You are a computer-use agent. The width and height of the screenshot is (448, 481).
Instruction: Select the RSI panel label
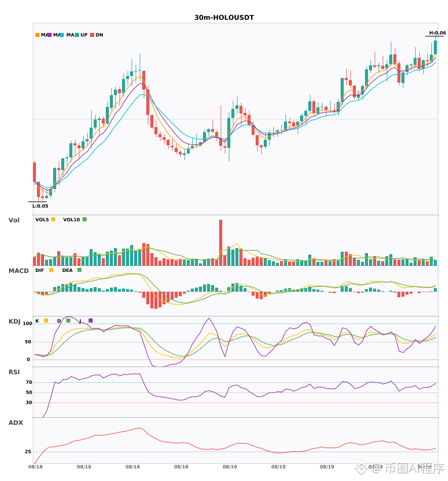coord(14,372)
